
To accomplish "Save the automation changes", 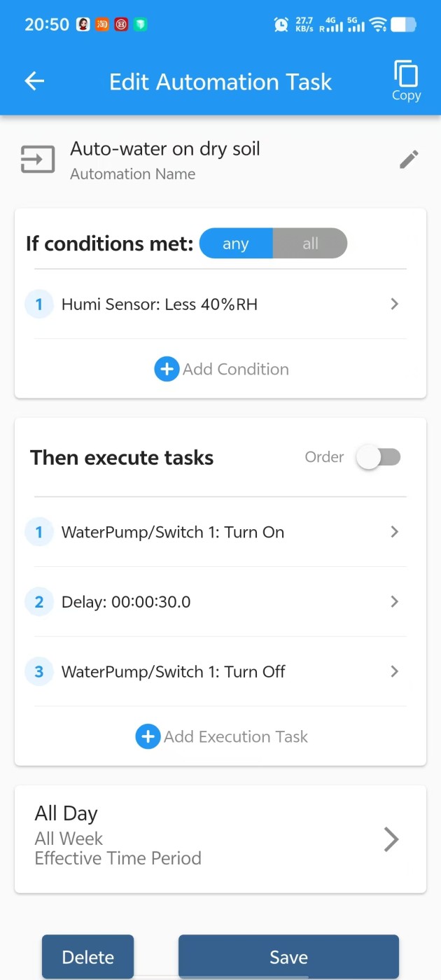I will (288, 957).
